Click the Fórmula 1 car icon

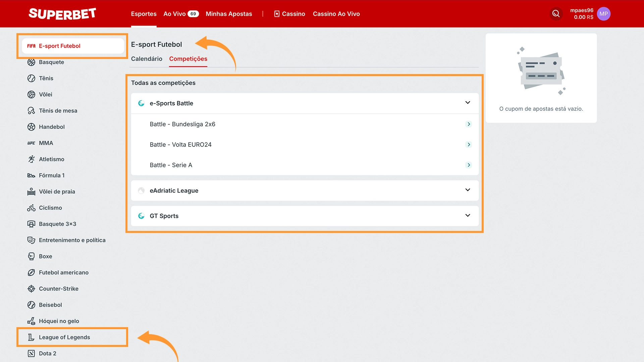pos(31,175)
